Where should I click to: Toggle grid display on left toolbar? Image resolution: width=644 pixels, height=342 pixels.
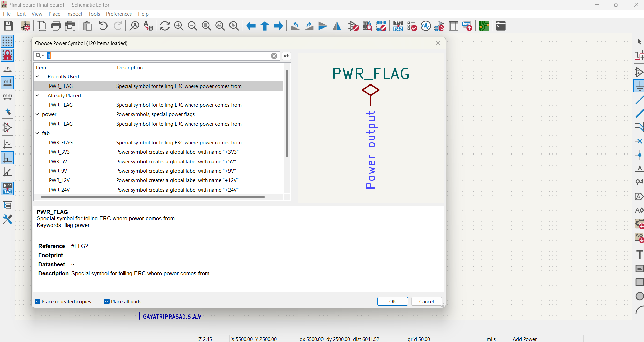click(x=7, y=41)
